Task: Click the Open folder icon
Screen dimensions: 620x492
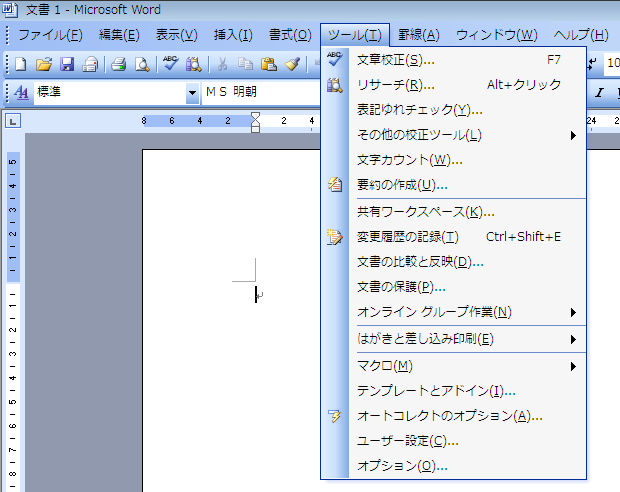Action: click(44, 64)
